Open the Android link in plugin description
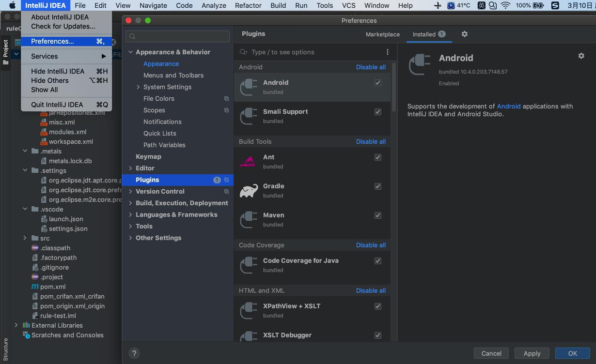 tap(509, 106)
